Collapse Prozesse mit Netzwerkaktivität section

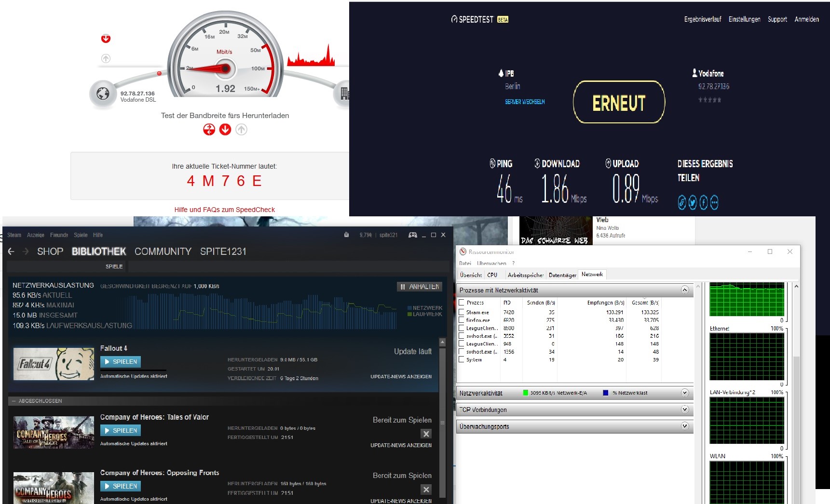pyautogui.click(x=684, y=290)
